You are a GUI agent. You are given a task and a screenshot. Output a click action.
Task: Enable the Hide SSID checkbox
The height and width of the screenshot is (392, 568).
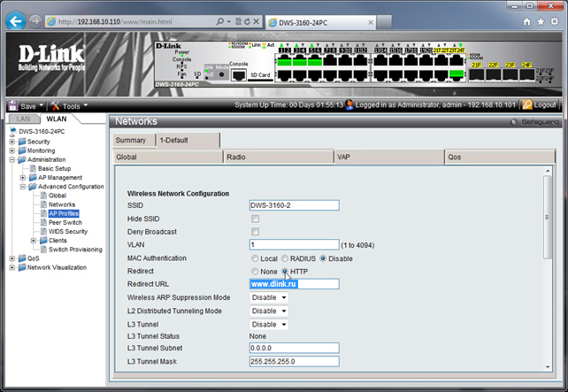click(255, 219)
